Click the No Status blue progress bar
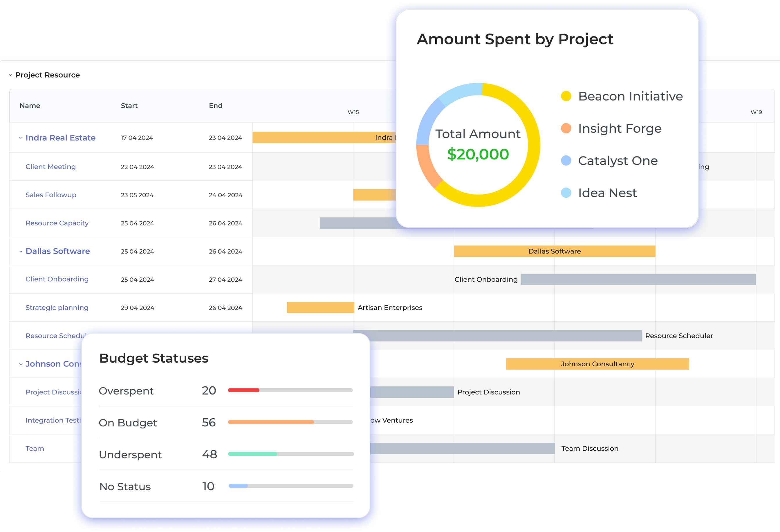The image size is (780, 532). point(238,486)
